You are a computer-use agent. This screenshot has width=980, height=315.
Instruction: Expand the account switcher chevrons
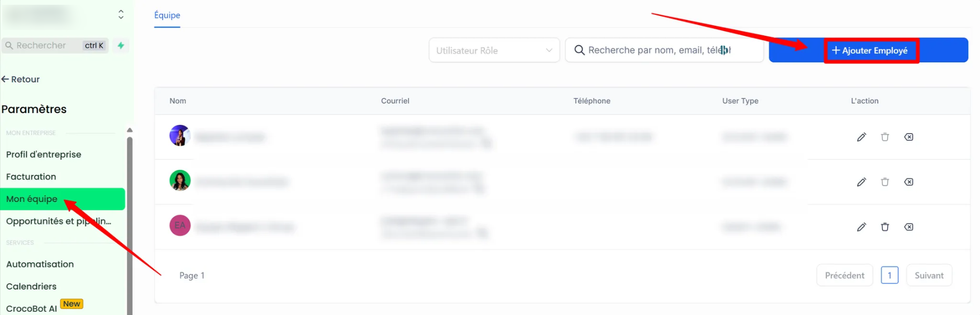point(121,14)
